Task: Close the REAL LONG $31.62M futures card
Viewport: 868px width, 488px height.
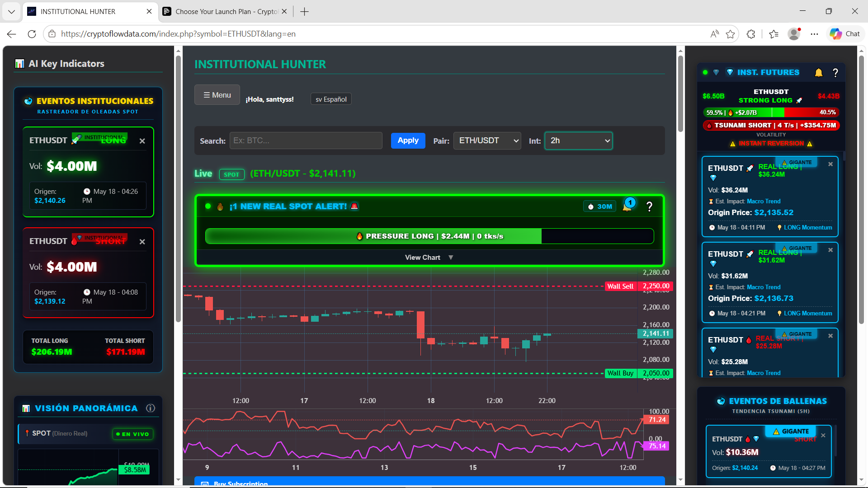Action: pyautogui.click(x=830, y=250)
